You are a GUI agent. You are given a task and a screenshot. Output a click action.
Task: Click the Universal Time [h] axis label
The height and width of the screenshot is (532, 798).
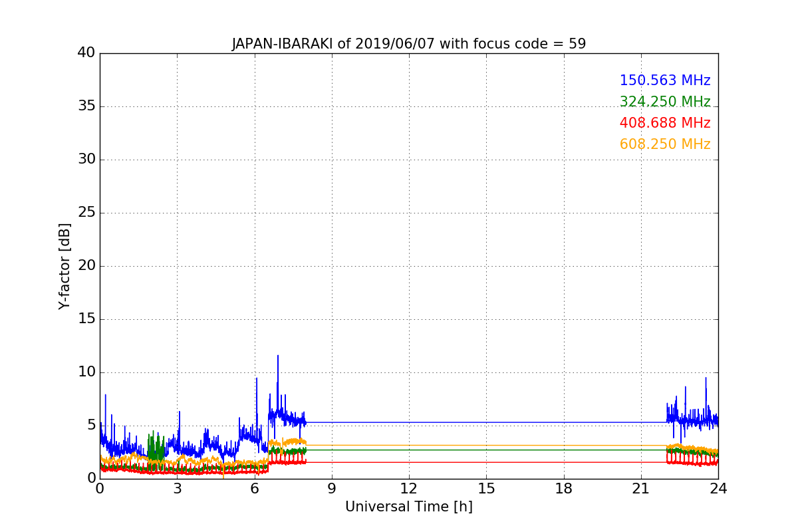[x=408, y=507]
